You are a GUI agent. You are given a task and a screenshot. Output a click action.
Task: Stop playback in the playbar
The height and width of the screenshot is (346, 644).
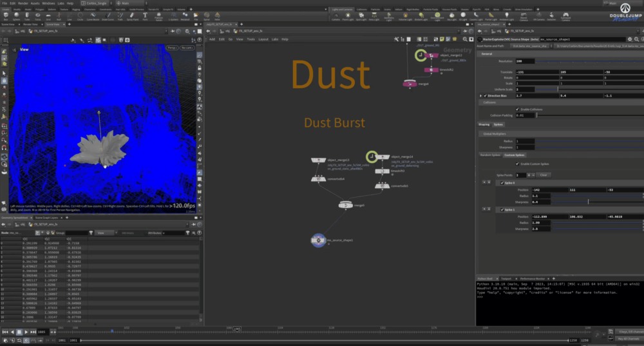point(19,332)
